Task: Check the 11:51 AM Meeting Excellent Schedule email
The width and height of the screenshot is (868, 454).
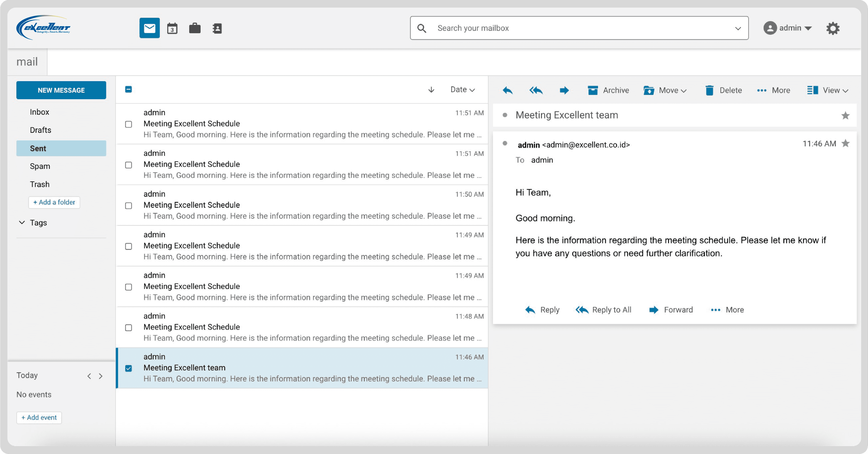Action: tap(128, 125)
